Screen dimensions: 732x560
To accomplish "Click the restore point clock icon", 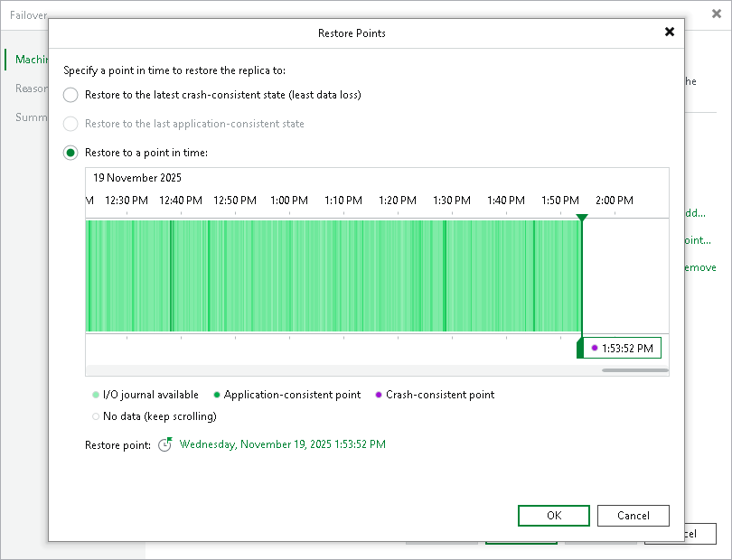I will pos(164,444).
